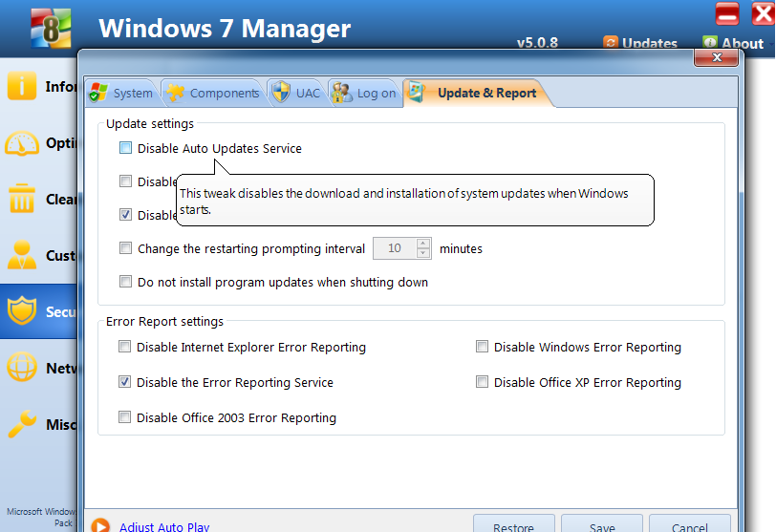This screenshot has height=532, width=776.
Task: Open the About link in header
Action: pos(743,44)
